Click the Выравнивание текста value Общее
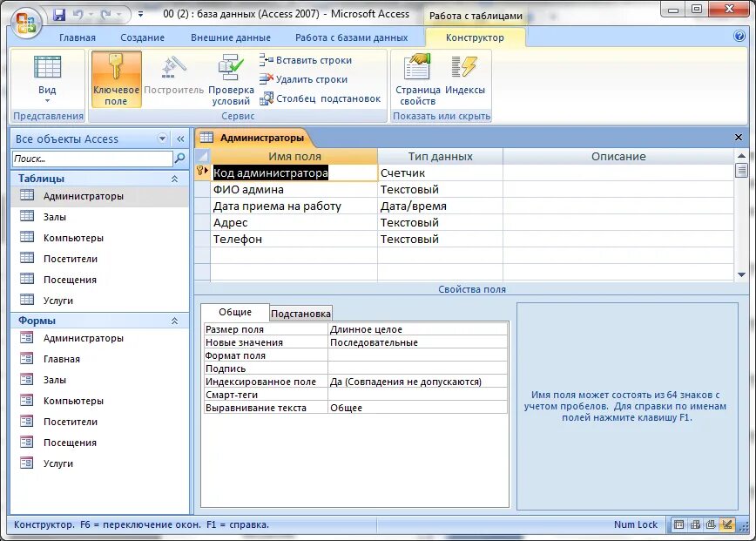756x541 pixels. tap(417, 408)
